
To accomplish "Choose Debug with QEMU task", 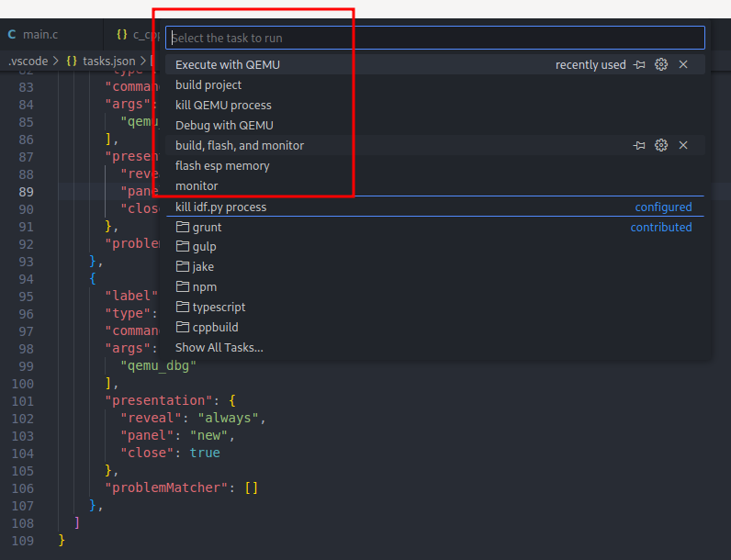I will pyautogui.click(x=224, y=126).
